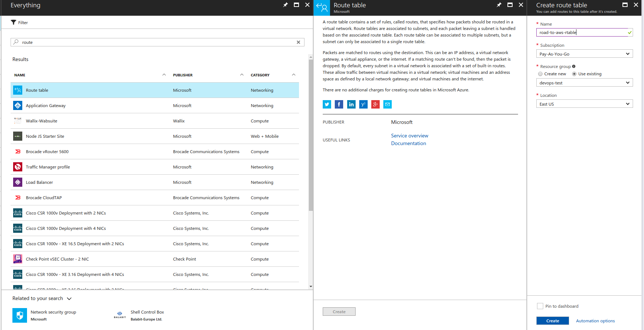Click the Node JS Starter Site icon

coord(18,136)
